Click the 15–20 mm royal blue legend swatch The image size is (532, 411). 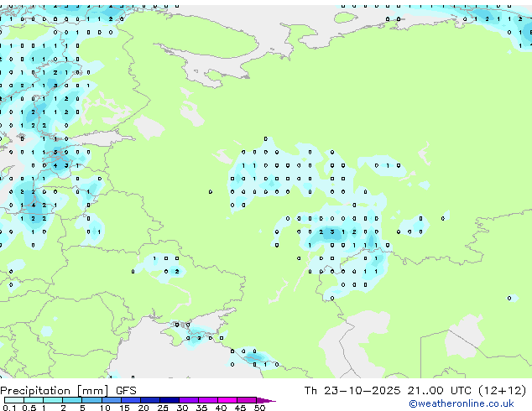click(x=130, y=400)
